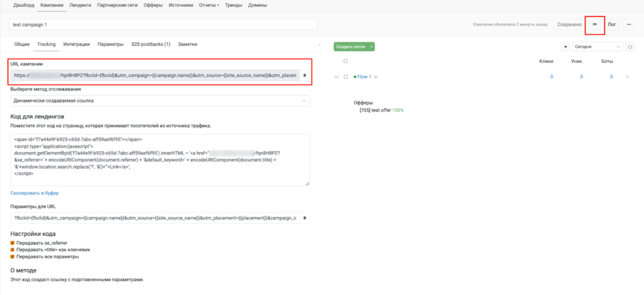Viewport: 644px width, 295px height.
Task: Open "Лендинги" navigation item
Action: tap(80, 5)
